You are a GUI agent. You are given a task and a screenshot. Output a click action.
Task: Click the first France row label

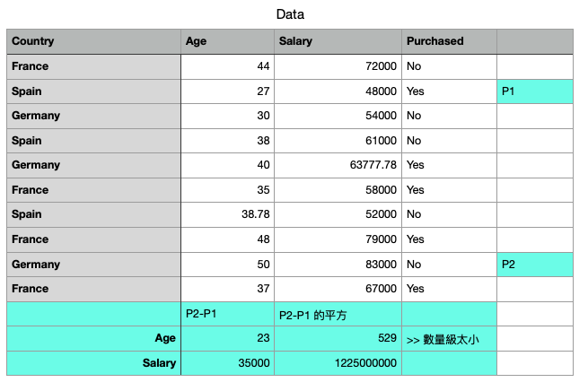pos(93,66)
